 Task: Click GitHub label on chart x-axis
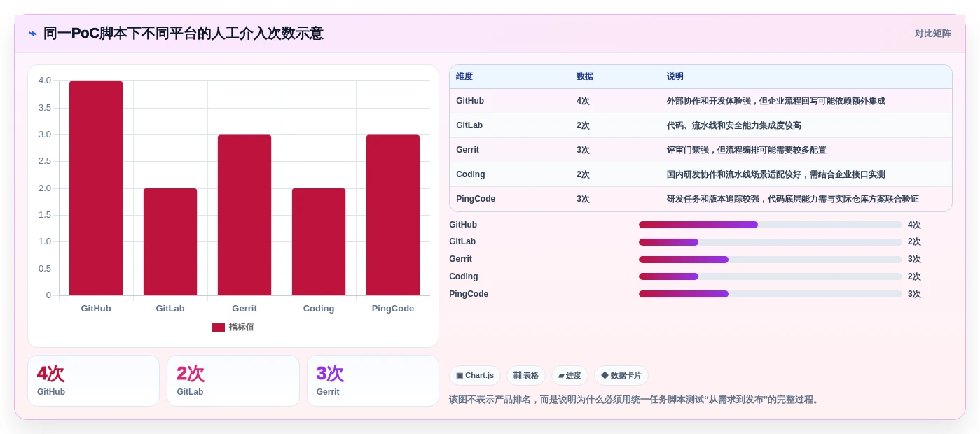pyautogui.click(x=96, y=309)
